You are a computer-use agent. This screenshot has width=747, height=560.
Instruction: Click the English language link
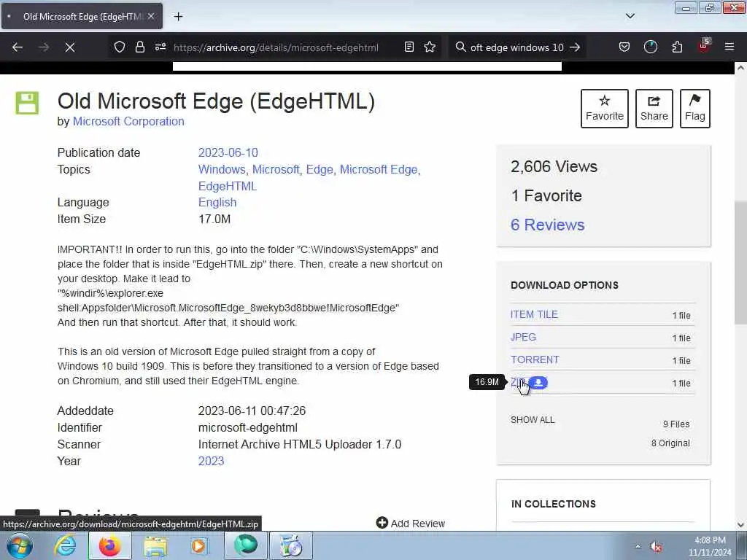click(217, 202)
